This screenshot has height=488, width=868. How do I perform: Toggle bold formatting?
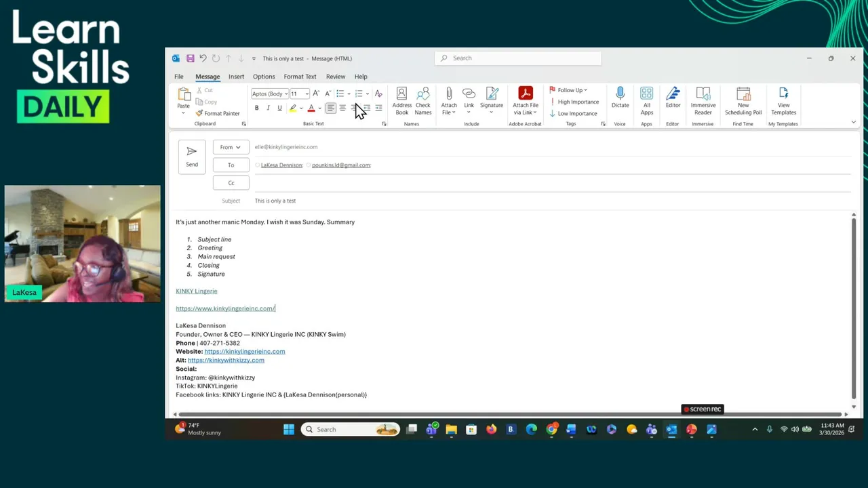(256, 108)
